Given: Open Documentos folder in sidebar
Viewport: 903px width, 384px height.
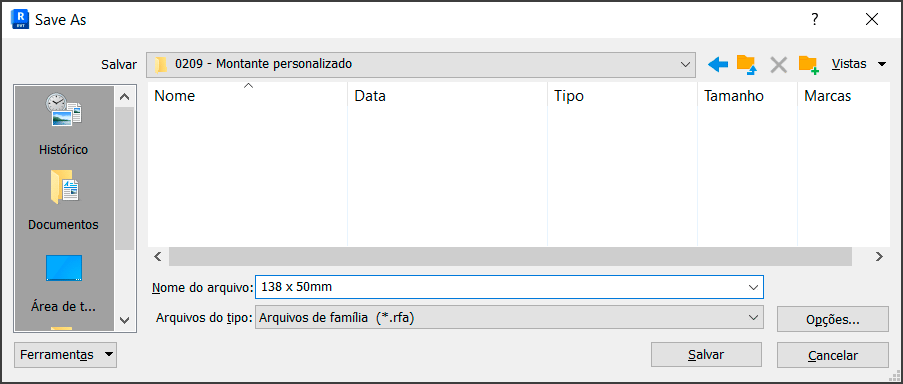Looking at the screenshot, I should coord(63,200).
